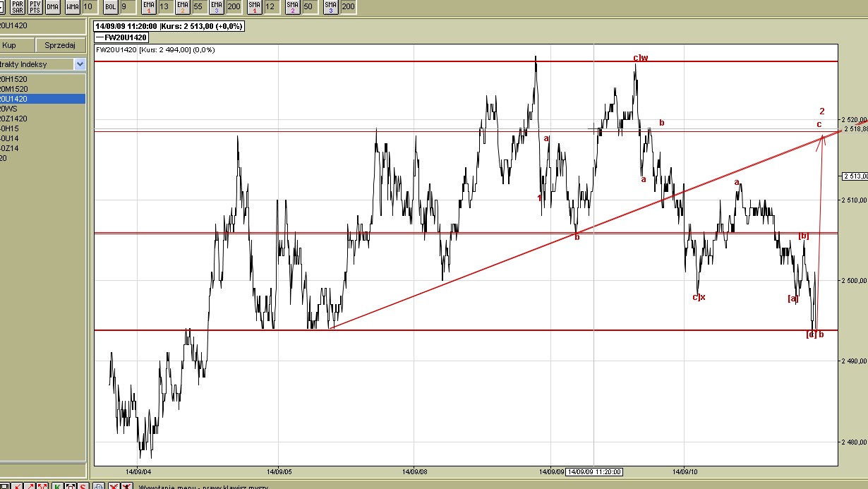Toggle the SMA 1 indicator button

click(x=254, y=6)
